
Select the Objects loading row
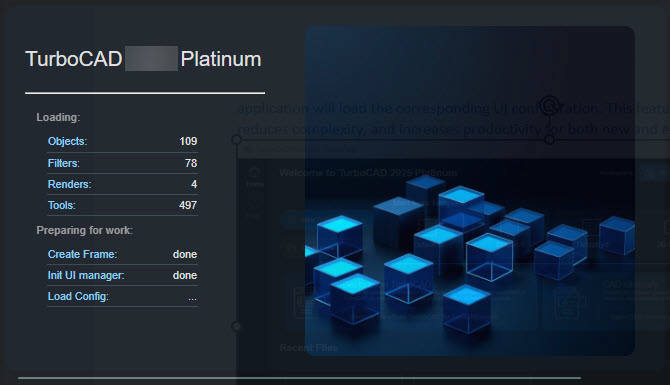[x=122, y=141]
